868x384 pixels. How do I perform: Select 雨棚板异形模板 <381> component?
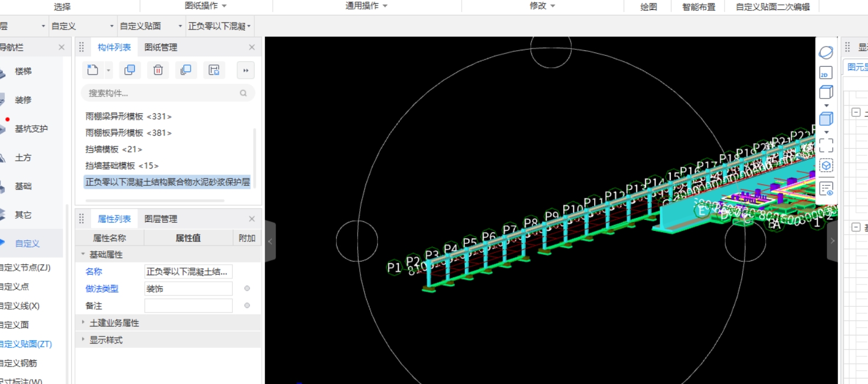coord(129,133)
